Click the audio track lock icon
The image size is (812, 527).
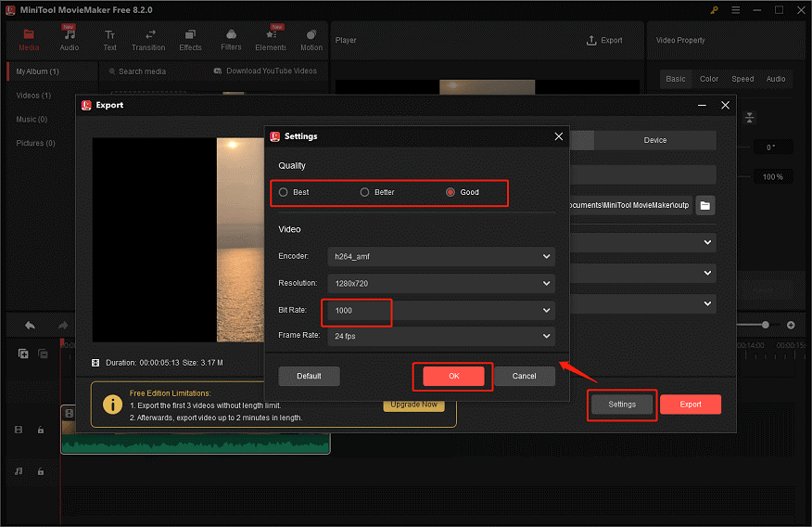[x=41, y=471]
